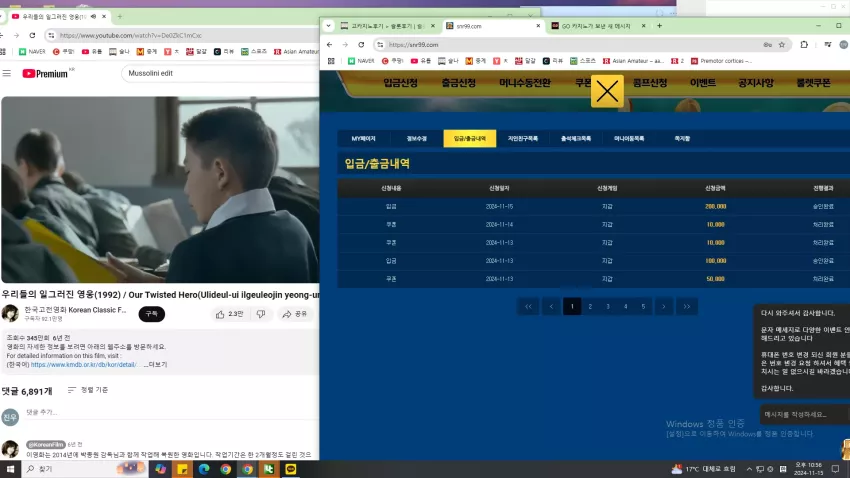Viewport: 850px width, 478px height.
Task: Open the password key icon in the address bar
Action: [x=768, y=45]
